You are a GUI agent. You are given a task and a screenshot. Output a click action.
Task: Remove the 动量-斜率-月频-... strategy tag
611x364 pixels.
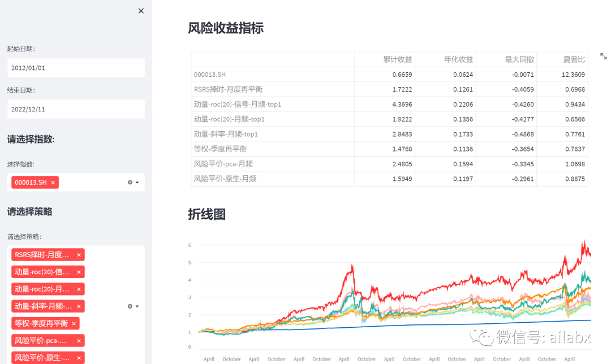(x=79, y=306)
